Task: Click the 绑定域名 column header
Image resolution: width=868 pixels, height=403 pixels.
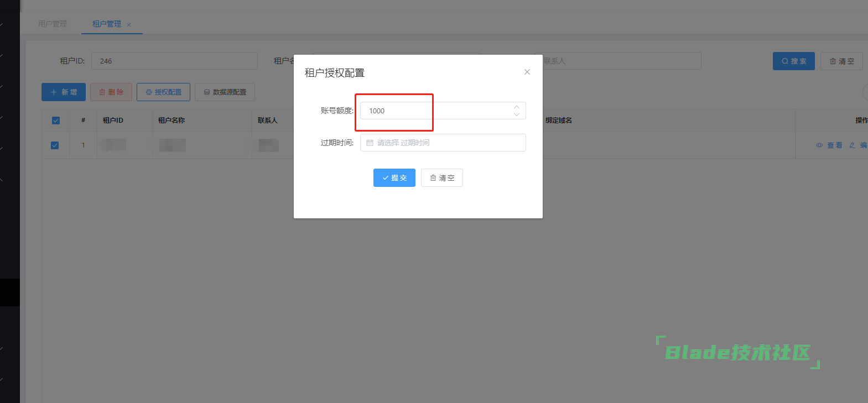Action: pos(559,120)
